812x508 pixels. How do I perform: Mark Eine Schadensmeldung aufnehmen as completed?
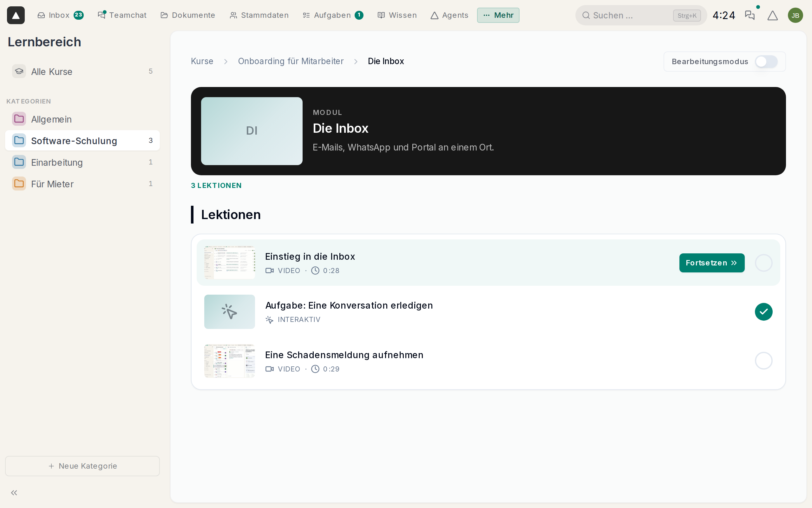tap(763, 360)
